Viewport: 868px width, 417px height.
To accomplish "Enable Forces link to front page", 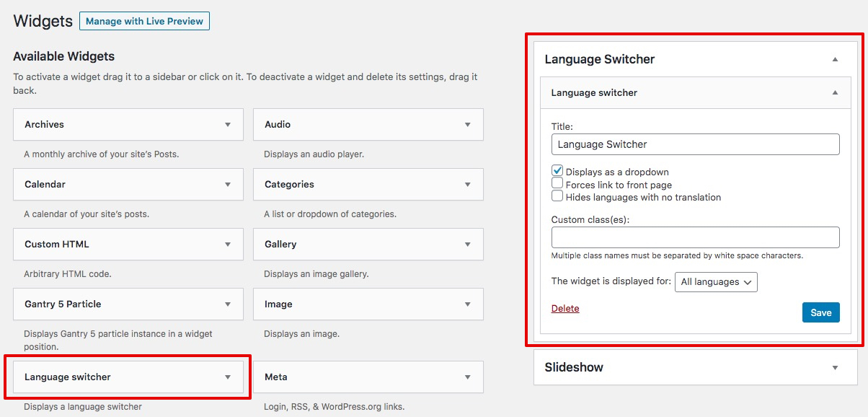I will tap(557, 184).
